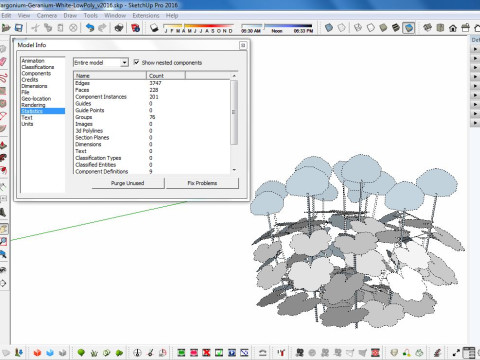The height and width of the screenshot is (360, 480).
Task: Click the red cube icon in bottom toolbar
Action: click(x=37, y=352)
